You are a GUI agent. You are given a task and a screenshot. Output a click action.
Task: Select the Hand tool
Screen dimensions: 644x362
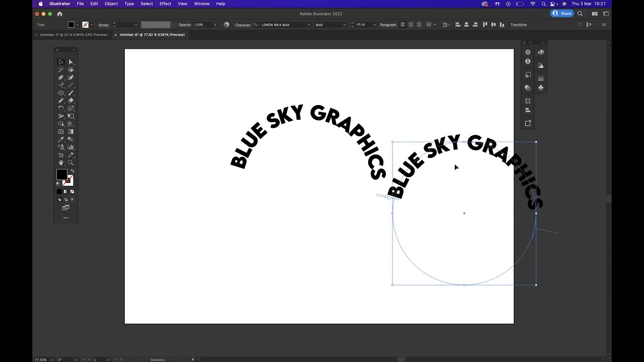(61, 162)
